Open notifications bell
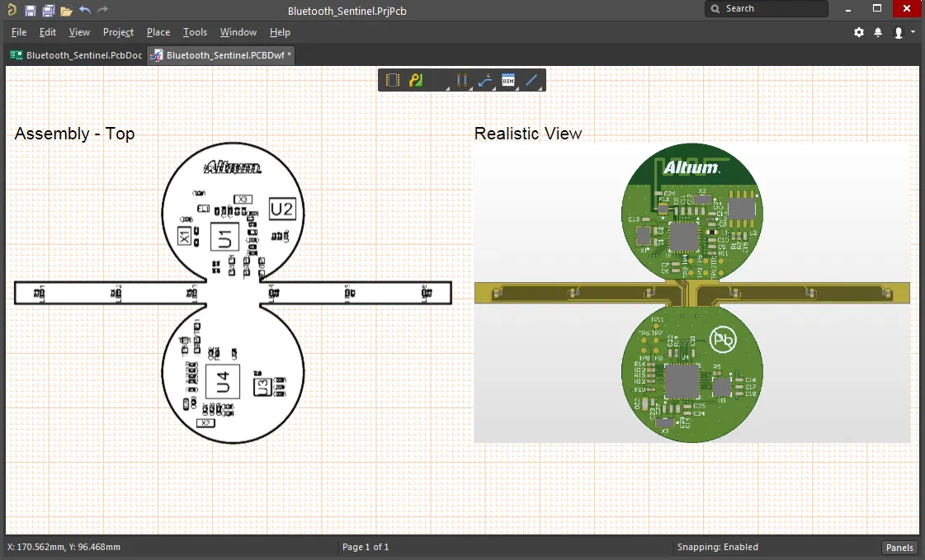The image size is (925, 560). pyautogui.click(x=878, y=32)
